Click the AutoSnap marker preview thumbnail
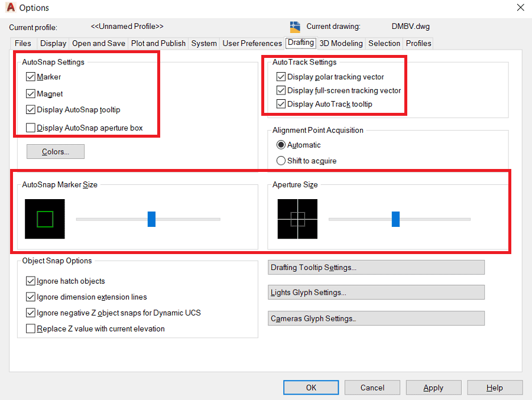This screenshot has width=532, height=400. (x=45, y=219)
